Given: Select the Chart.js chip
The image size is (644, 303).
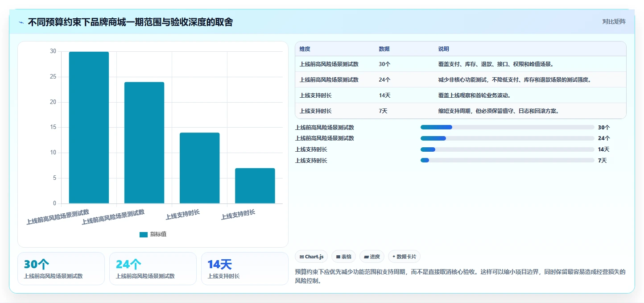Looking at the screenshot, I should (311, 257).
